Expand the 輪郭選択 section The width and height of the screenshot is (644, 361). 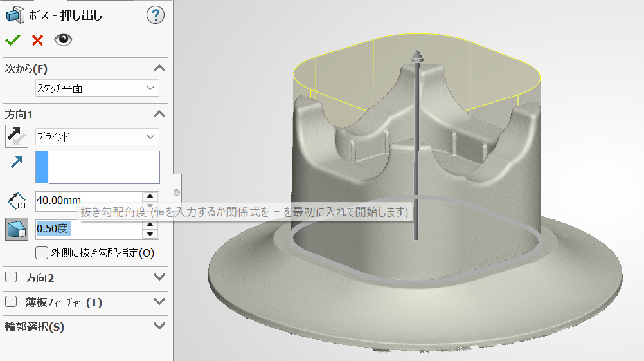(159, 326)
